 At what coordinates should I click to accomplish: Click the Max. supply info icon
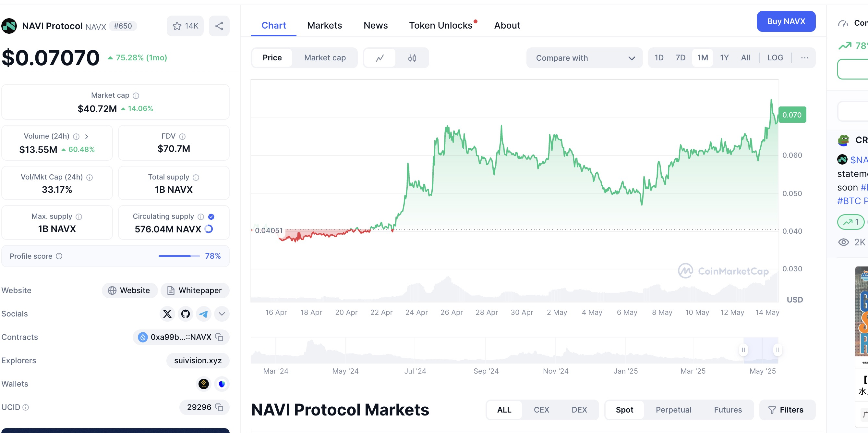[79, 216]
